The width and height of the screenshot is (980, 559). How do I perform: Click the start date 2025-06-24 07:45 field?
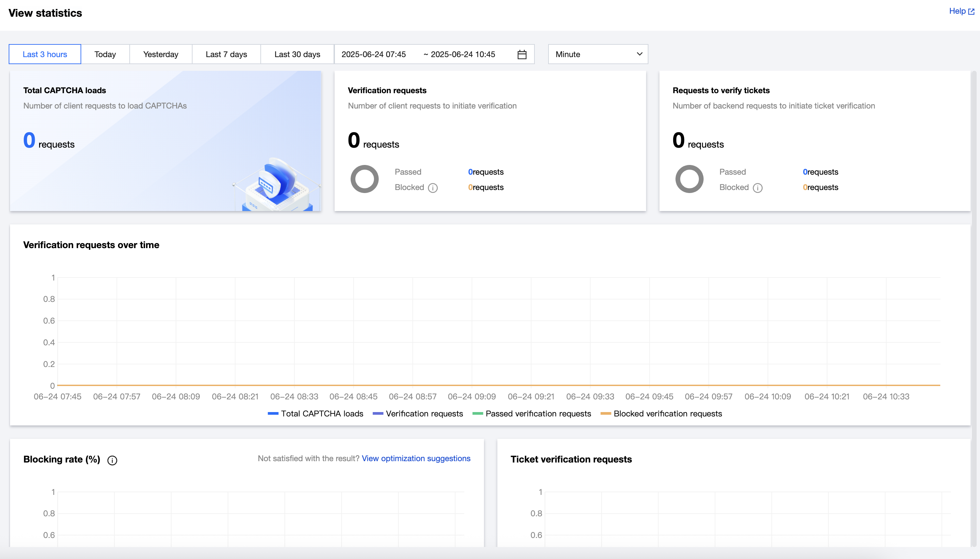pyautogui.click(x=373, y=54)
